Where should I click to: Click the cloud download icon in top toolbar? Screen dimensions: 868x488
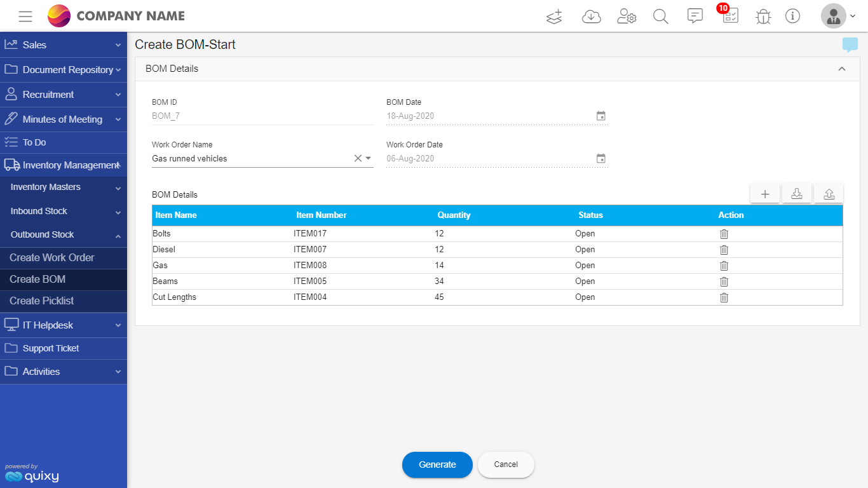592,16
